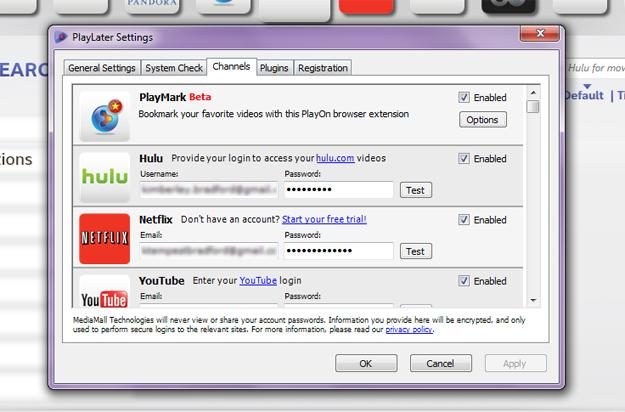
Task: Click the channel list scroll-down arrow
Action: coord(533,300)
